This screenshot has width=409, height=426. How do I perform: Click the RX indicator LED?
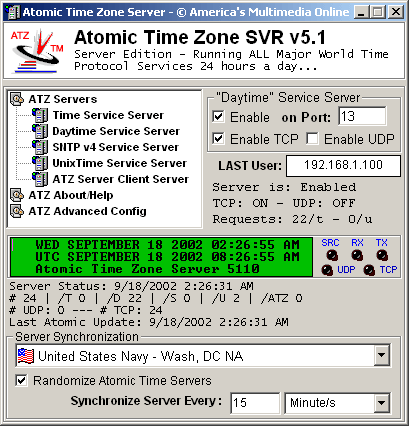[x=357, y=256]
